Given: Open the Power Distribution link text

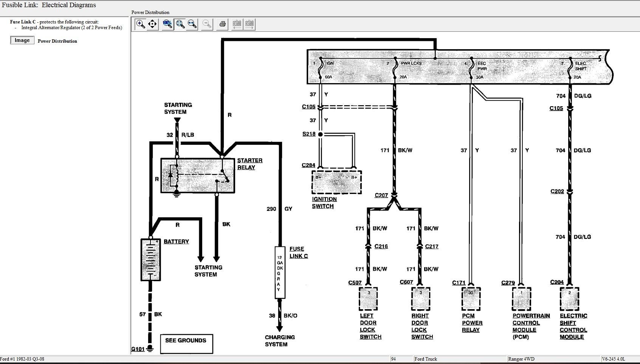Looking at the screenshot, I should point(57,41).
